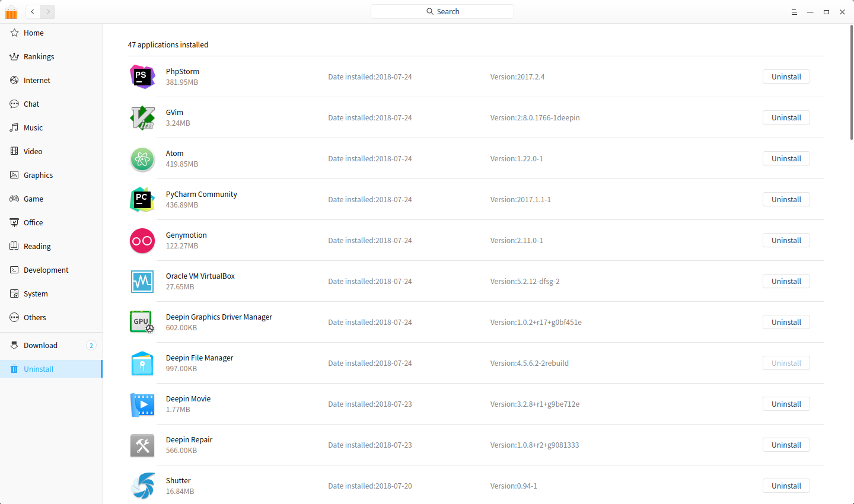Screen dimensions: 854x504
Task: Select the Reading category
Action: [x=51, y=247]
